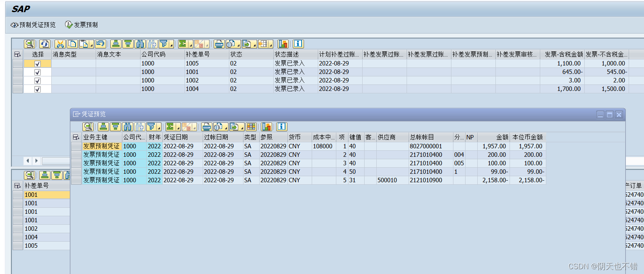Toggle selection checkbox for 补差单号 1005
The height and width of the screenshot is (274, 644).
coord(38,64)
